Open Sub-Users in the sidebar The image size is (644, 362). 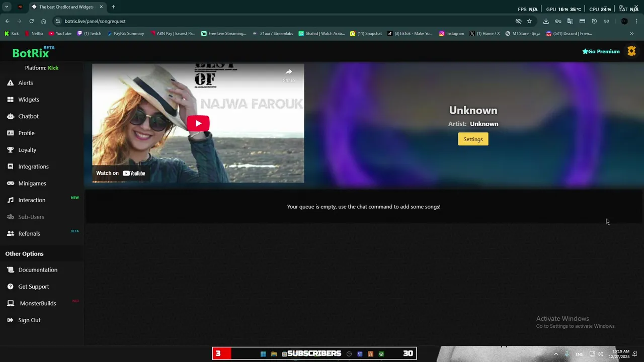(31, 217)
